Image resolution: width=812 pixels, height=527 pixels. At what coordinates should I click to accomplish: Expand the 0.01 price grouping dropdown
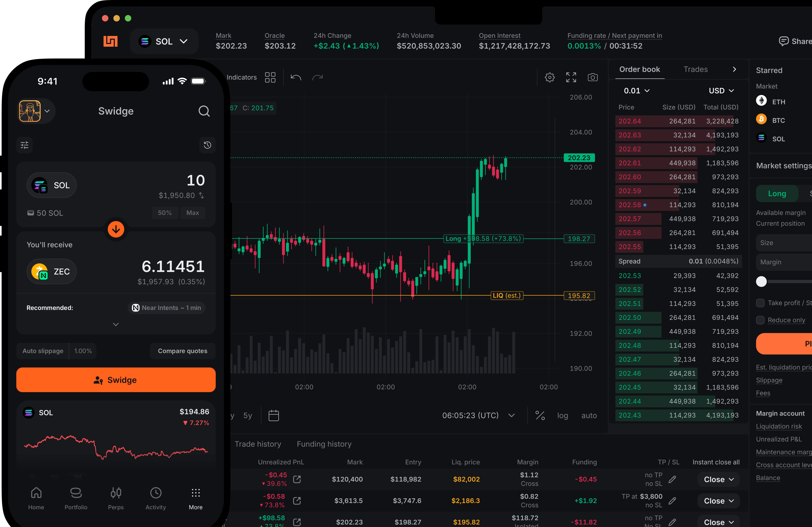point(636,91)
